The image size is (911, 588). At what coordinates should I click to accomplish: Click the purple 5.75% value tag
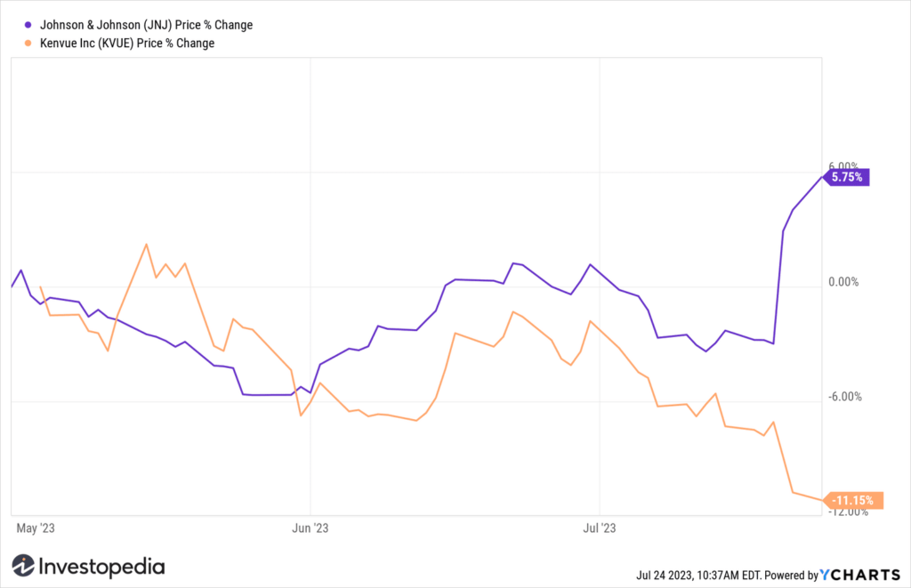[x=846, y=177]
